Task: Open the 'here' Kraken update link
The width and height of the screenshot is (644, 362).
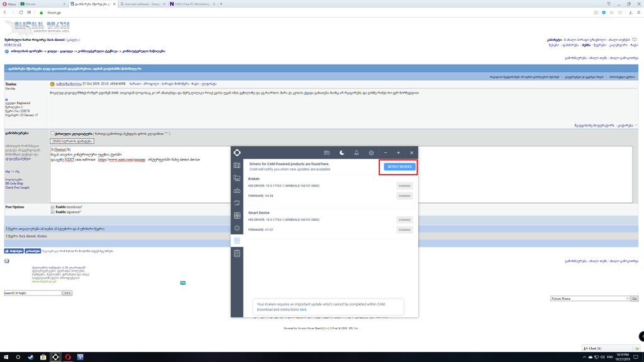Action: (303, 309)
